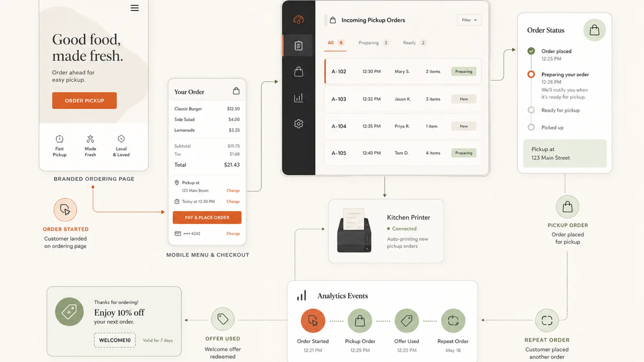Click the Order Started cursor icon
This screenshot has height=362, width=644.
click(65, 210)
